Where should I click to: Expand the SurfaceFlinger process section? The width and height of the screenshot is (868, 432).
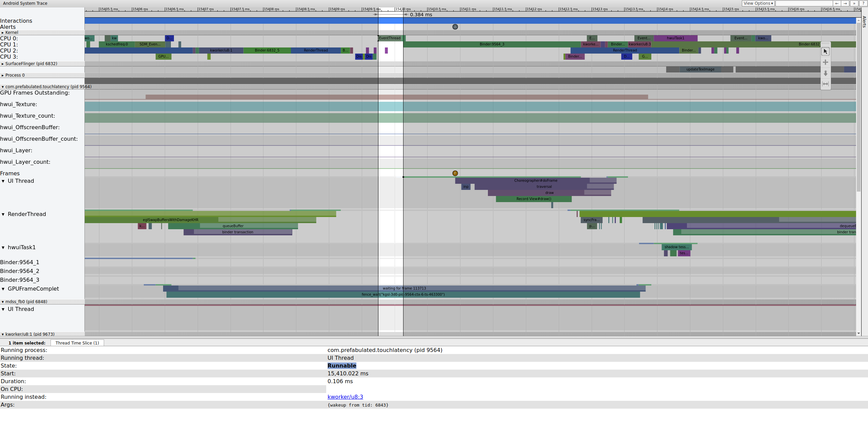pos(3,64)
